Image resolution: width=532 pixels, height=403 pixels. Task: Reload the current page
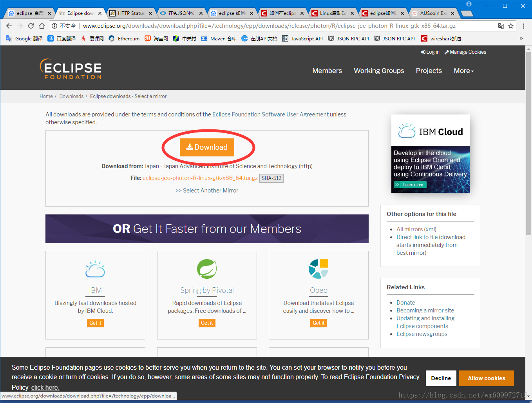31,25
